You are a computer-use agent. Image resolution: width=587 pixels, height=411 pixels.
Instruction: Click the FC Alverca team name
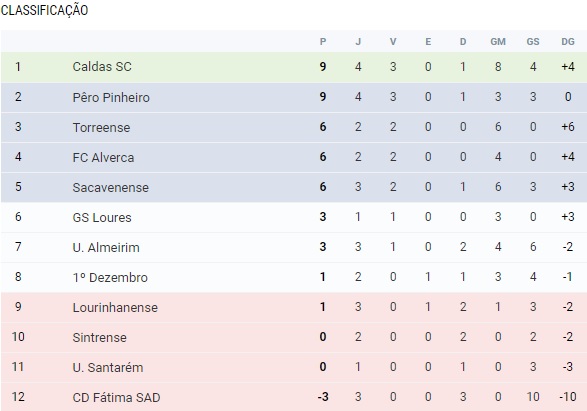[x=103, y=157]
